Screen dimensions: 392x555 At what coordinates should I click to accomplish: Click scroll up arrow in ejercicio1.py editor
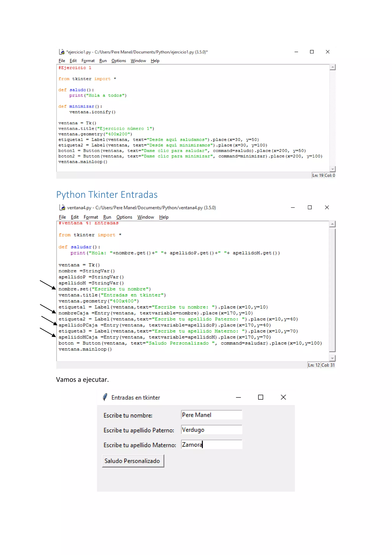tap(333, 67)
